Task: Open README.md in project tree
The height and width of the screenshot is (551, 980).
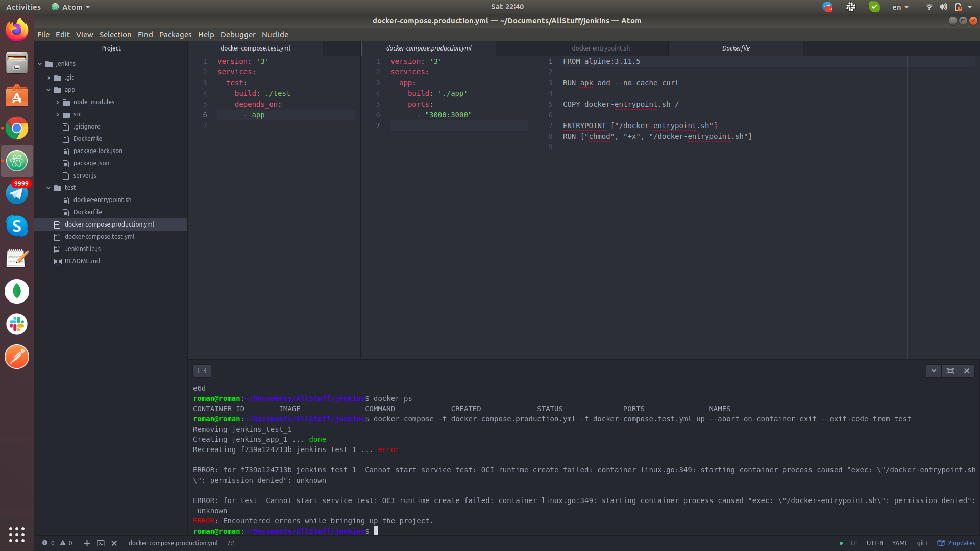Action: point(82,261)
